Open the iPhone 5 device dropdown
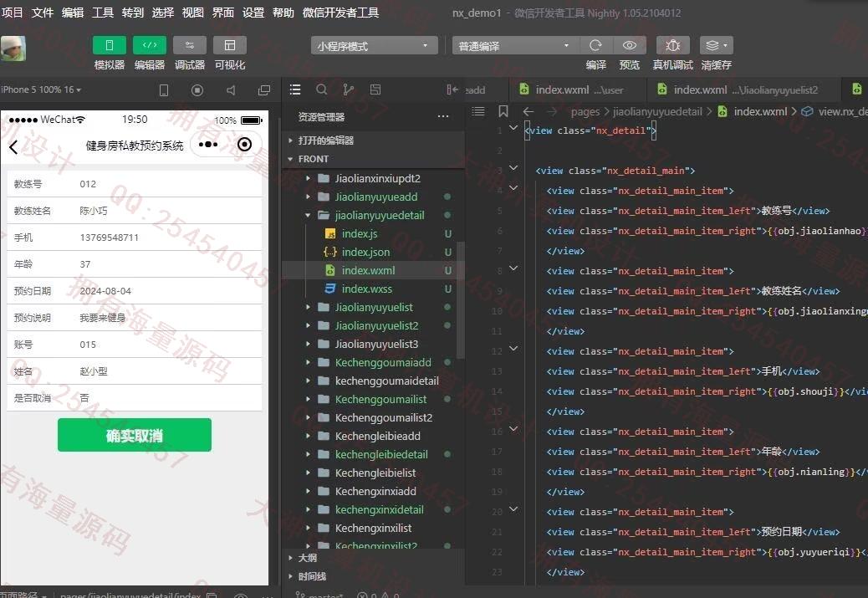Screen dimensions: 868x598 click(41, 89)
